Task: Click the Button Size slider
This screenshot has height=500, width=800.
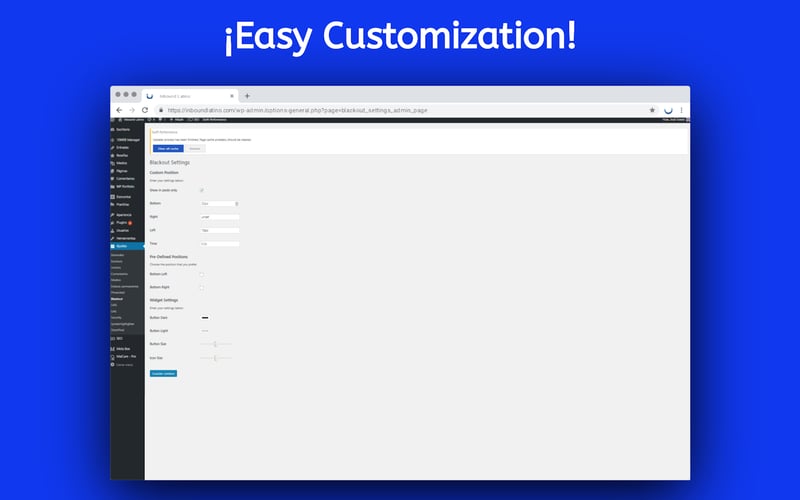Action: [x=215, y=344]
